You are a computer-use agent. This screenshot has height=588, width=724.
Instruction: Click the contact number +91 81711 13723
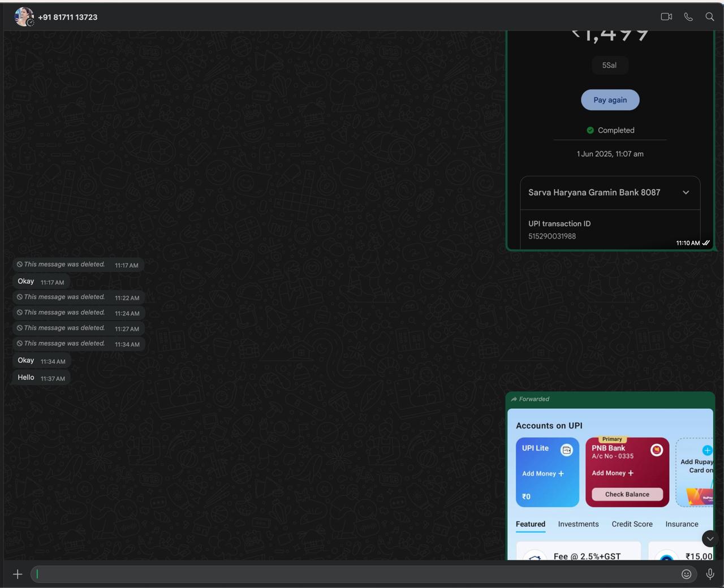[x=68, y=18]
